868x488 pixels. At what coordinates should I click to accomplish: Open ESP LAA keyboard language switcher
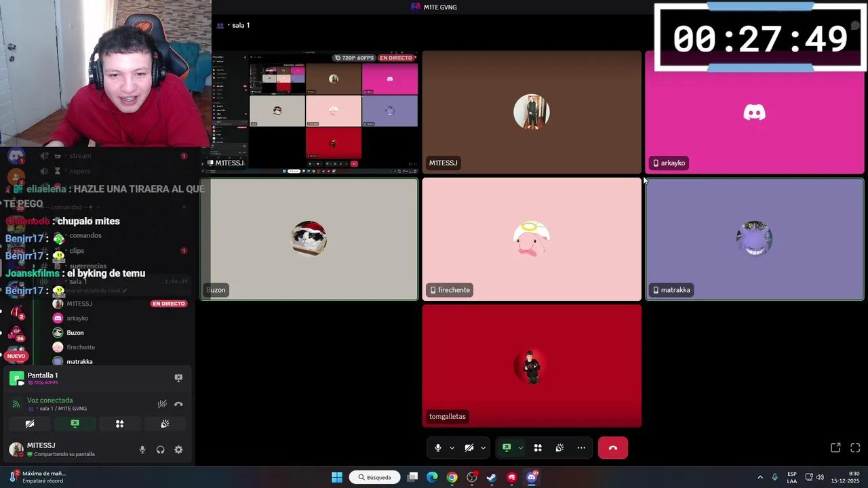click(792, 477)
